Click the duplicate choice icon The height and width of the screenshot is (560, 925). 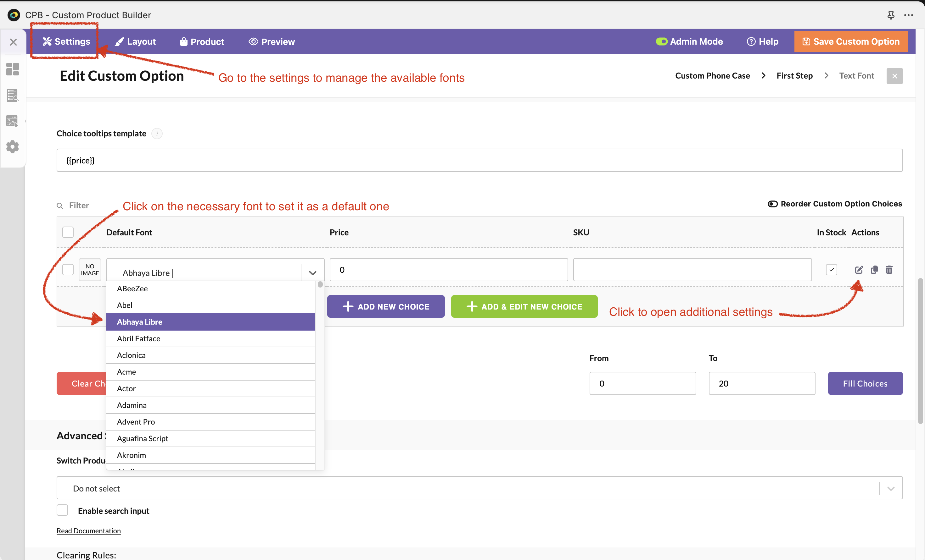[874, 270]
